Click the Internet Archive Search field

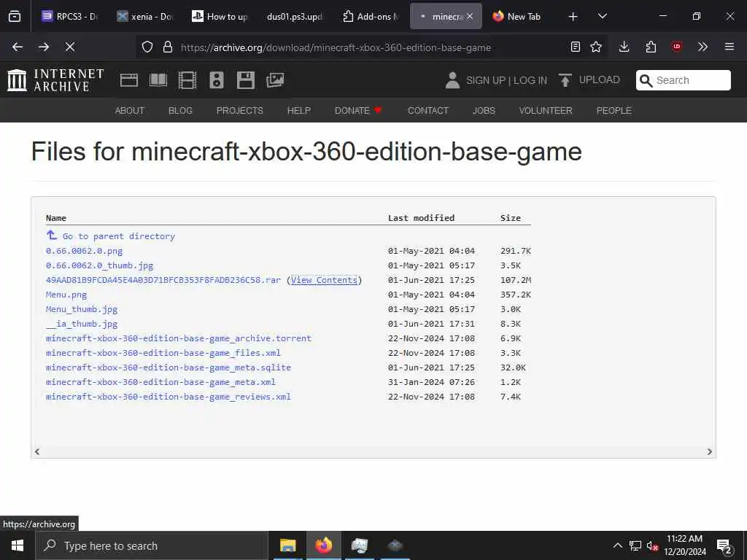click(x=683, y=80)
